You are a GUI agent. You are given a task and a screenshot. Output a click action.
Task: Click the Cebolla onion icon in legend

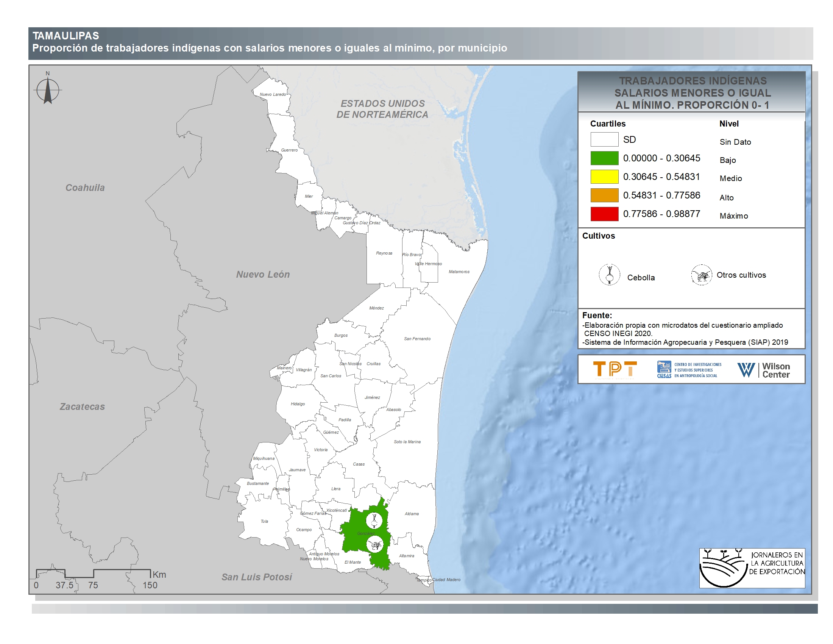tap(609, 275)
